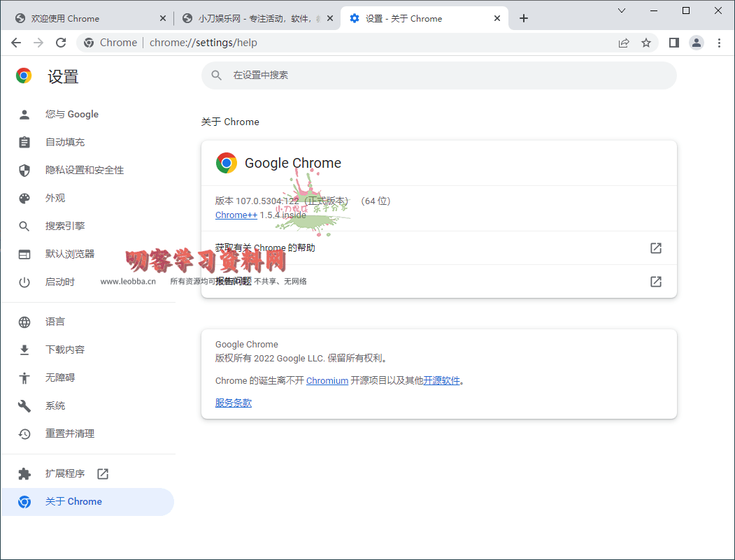
Task: Open 隐私设置和安全性 settings section
Action: coord(85,170)
